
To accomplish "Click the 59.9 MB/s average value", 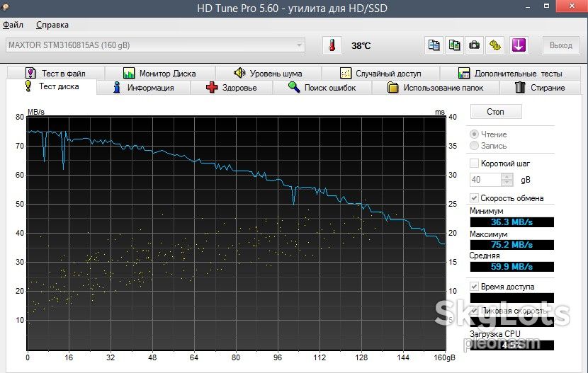I will click(512, 267).
